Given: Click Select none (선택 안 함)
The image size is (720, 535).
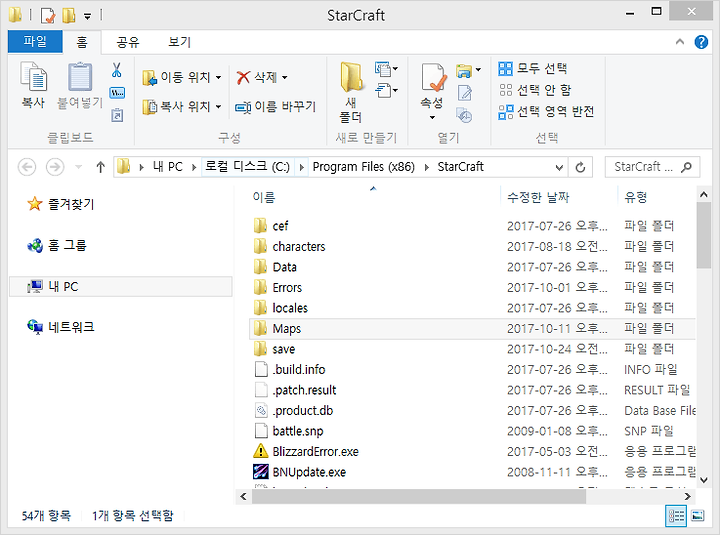Looking at the screenshot, I should [534, 90].
